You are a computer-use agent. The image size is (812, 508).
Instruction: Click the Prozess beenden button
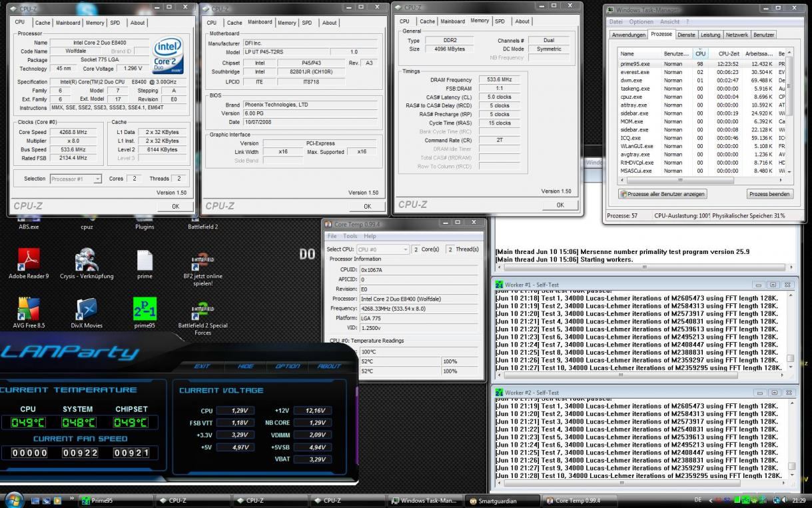(770, 194)
